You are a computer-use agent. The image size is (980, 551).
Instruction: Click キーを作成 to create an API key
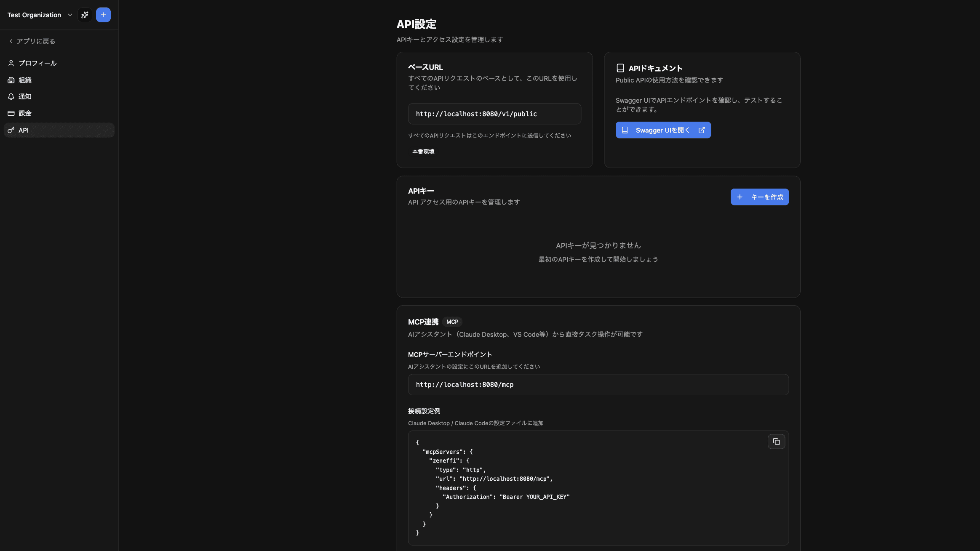point(759,197)
